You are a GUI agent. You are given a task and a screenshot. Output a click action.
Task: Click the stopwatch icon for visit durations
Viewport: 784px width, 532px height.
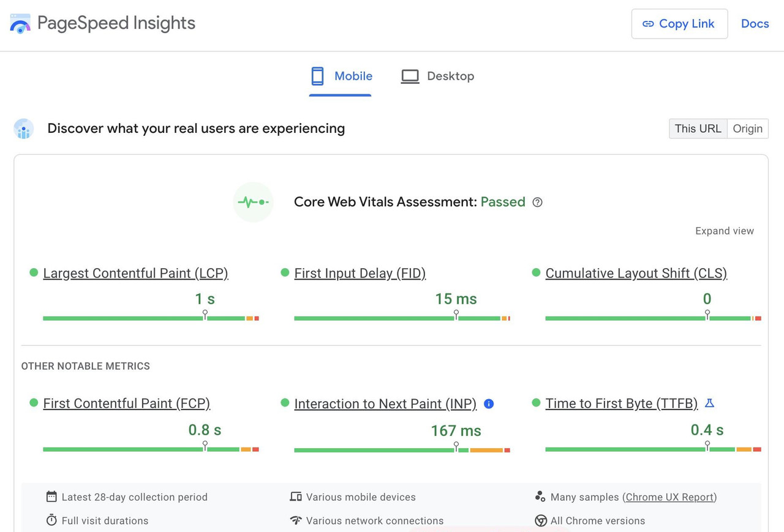tap(51, 520)
